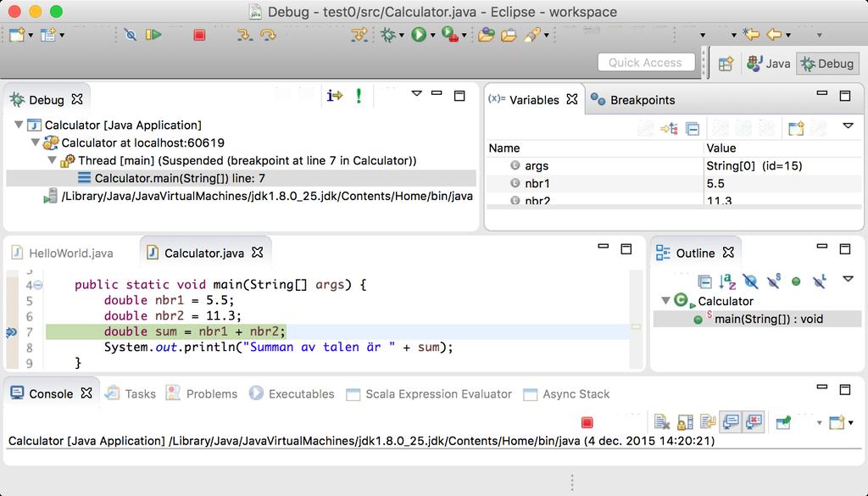Close the Console view tab
868x496 pixels.
(x=86, y=393)
